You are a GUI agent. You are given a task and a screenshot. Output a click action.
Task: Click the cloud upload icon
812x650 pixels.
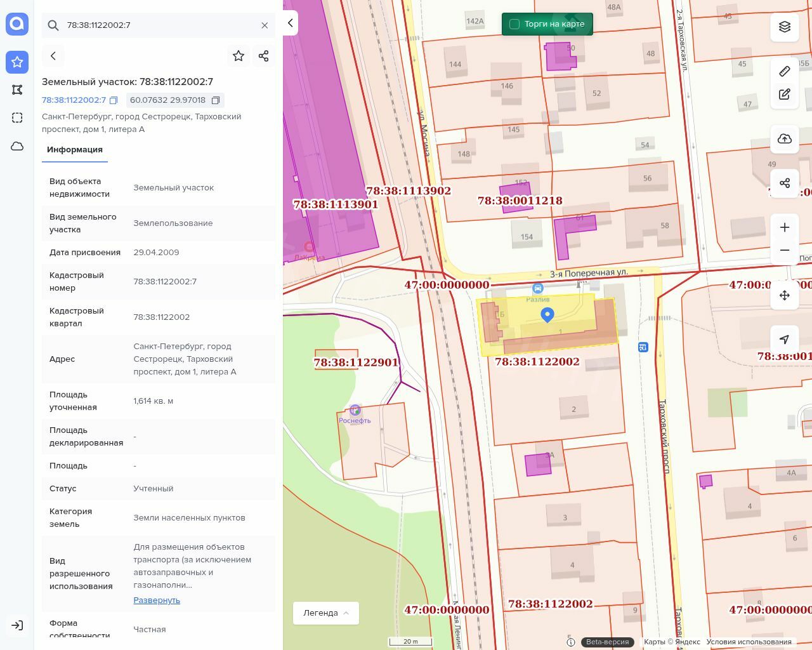click(x=785, y=139)
